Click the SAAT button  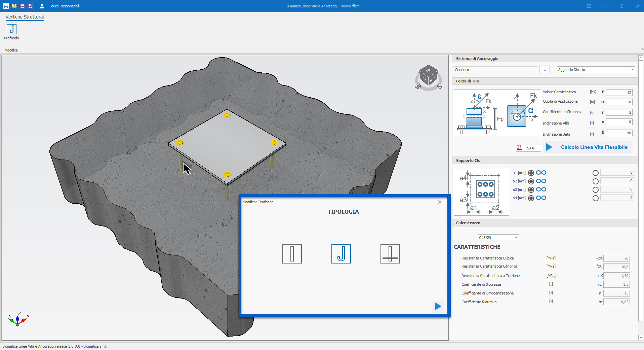tap(528, 148)
